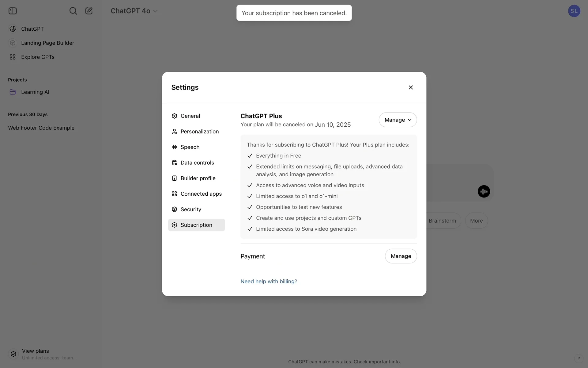
Task: Click the Payment Manage button
Action: [x=401, y=256]
